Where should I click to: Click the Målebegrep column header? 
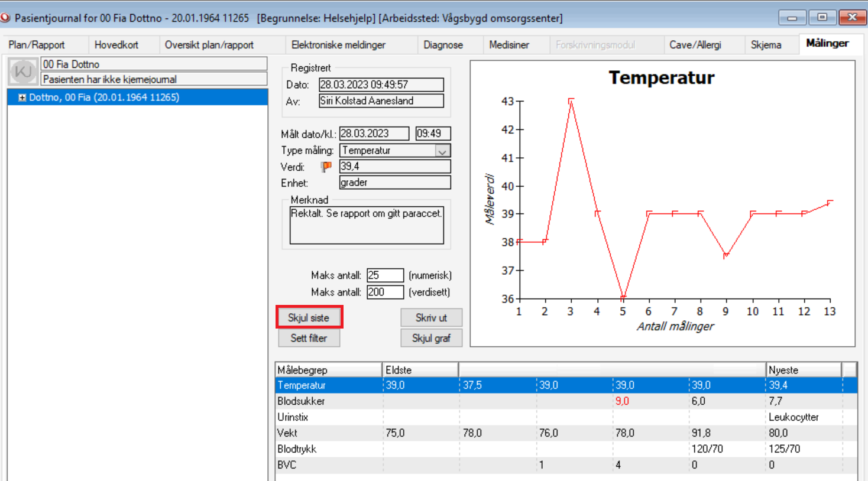pos(329,370)
